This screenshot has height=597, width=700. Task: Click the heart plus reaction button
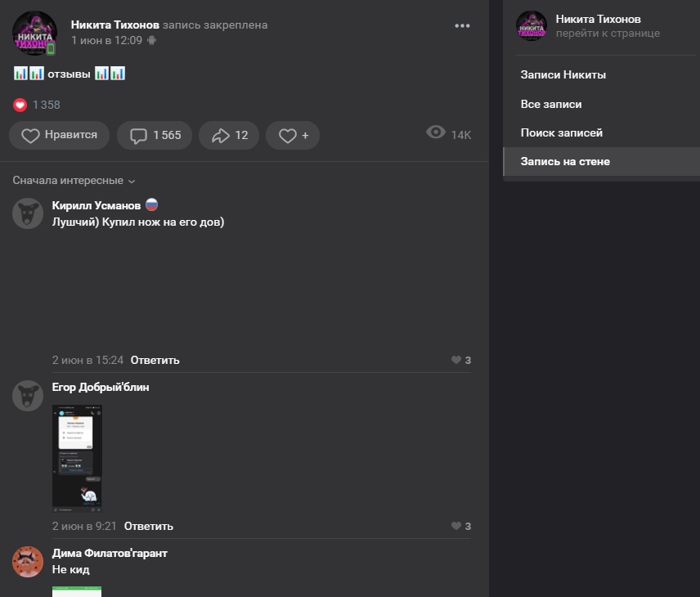293,136
